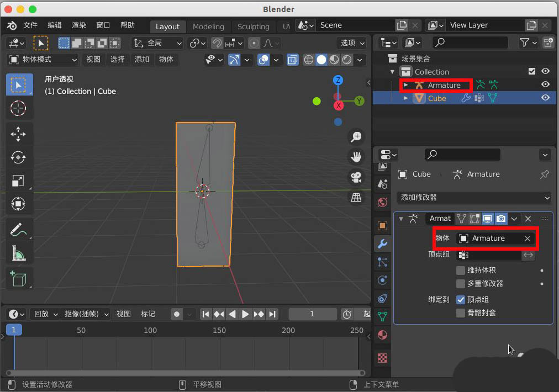Toggle X-ray display in viewport header
Screen dimensions: 559x392
point(292,60)
